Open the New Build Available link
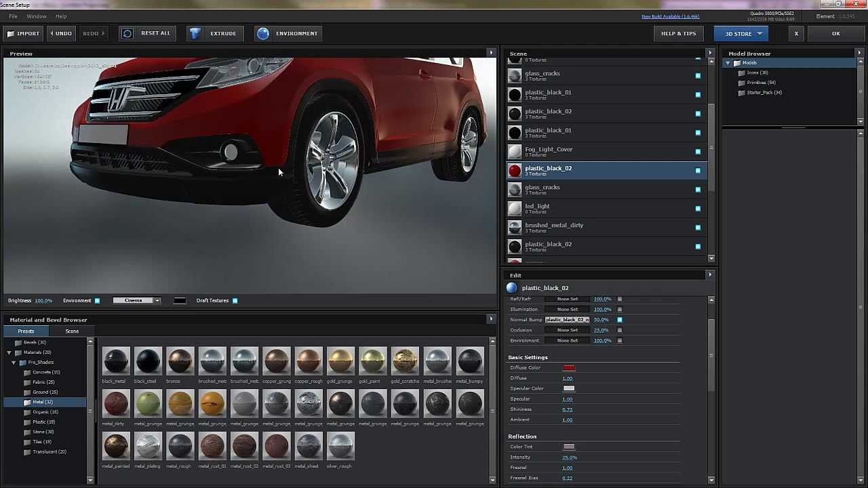Image resolution: width=868 pixels, height=488 pixels. pyautogui.click(x=670, y=16)
